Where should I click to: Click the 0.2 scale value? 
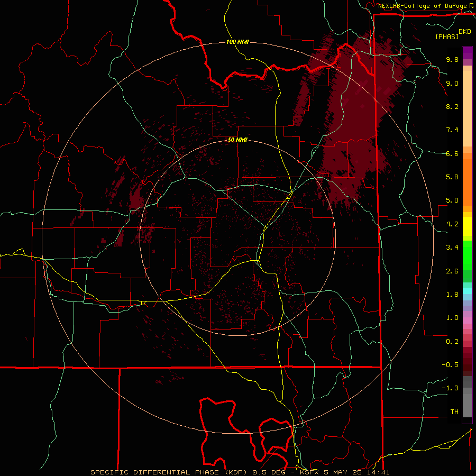(x=452, y=342)
